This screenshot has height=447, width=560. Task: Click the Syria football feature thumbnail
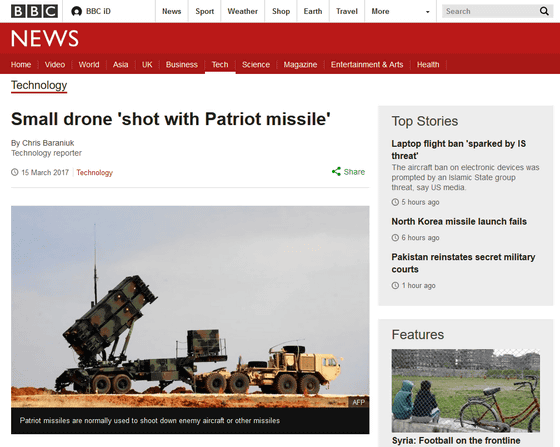466,391
